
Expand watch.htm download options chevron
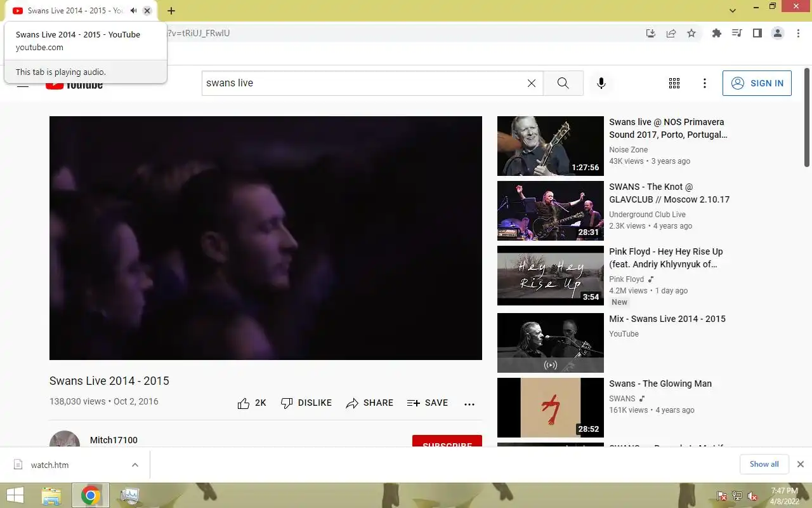(x=135, y=465)
